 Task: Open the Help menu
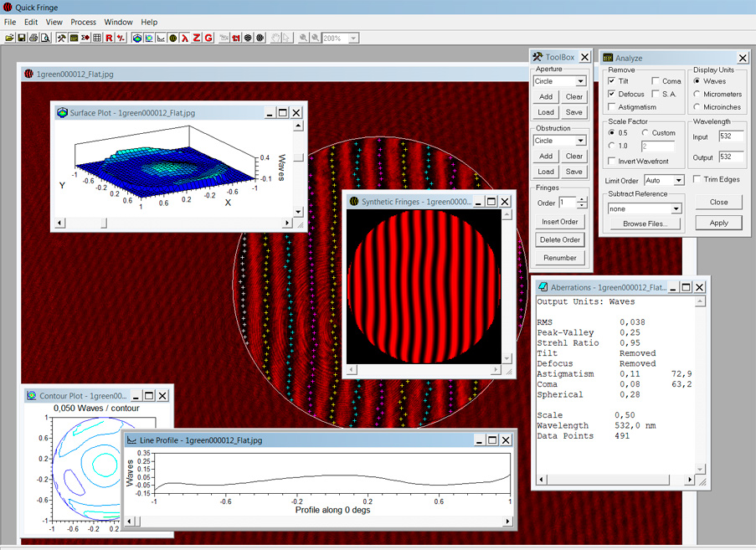tap(150, 22)
